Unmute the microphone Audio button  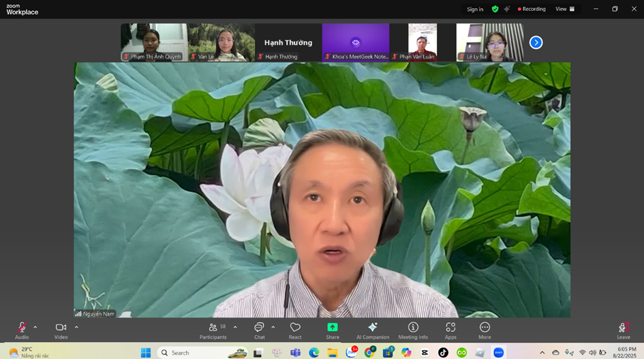click(22, 328)
